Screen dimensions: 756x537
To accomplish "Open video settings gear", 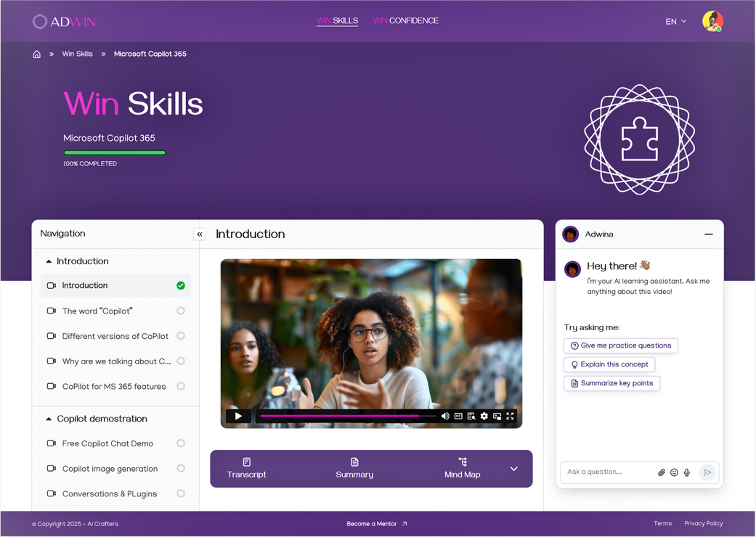I will click(484, 416).
